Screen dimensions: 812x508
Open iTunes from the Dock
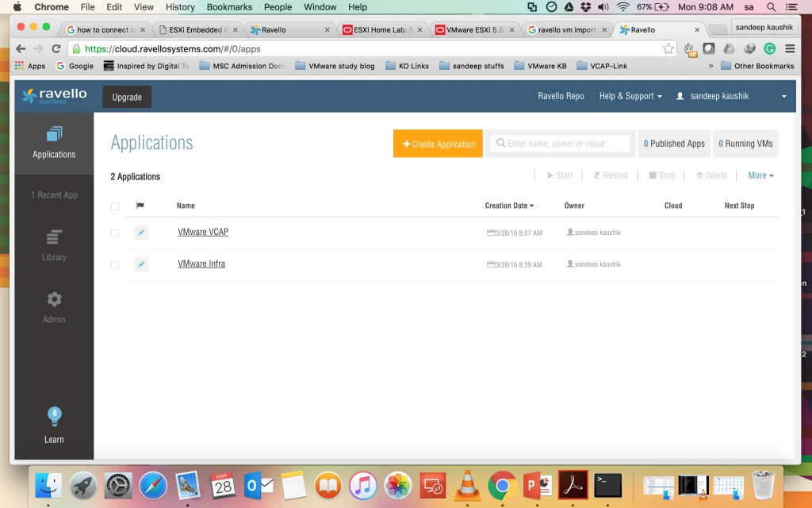[x=362, y=486]
